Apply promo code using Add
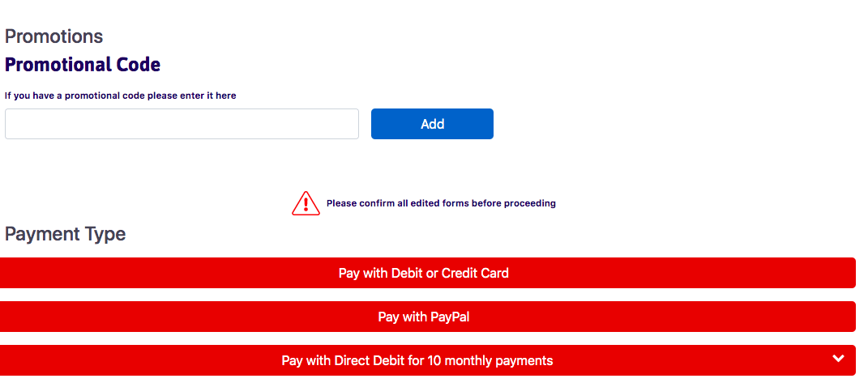This screenshot has height=387, width=868. click(432, 124)
